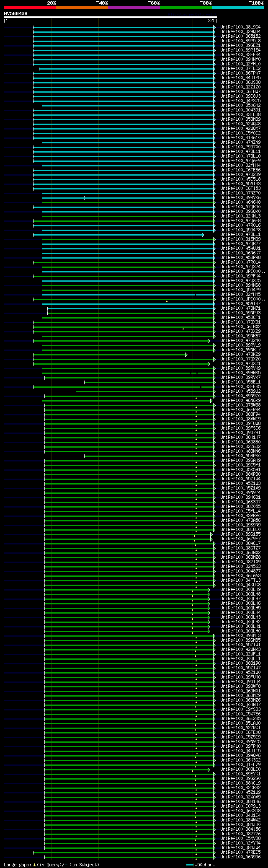The height and width of the screenshot is (868, 268).
Task: Click the orange ~40% legend segment
Action: pos(82,8)
